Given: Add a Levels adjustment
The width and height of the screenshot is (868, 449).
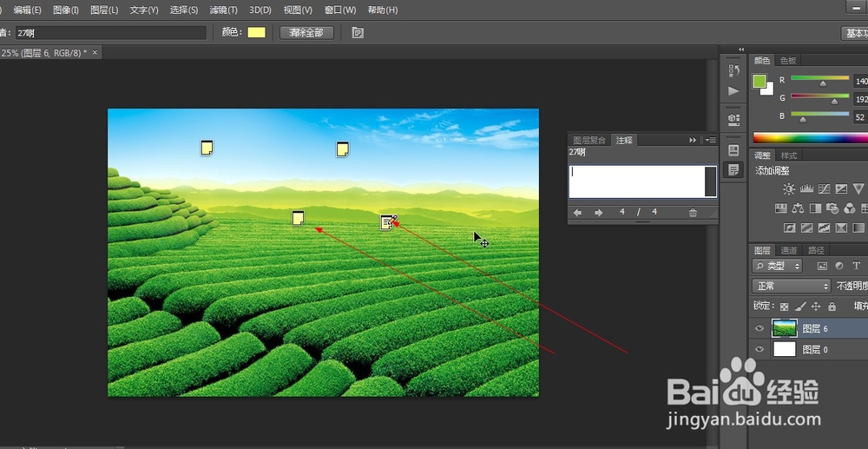Looking at the screenshot, I should (x=806, y=188).
